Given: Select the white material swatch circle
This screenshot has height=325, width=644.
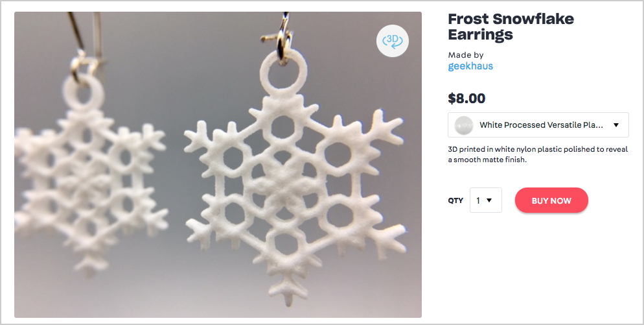Looking at the screenshot, I should pos(464,125).
